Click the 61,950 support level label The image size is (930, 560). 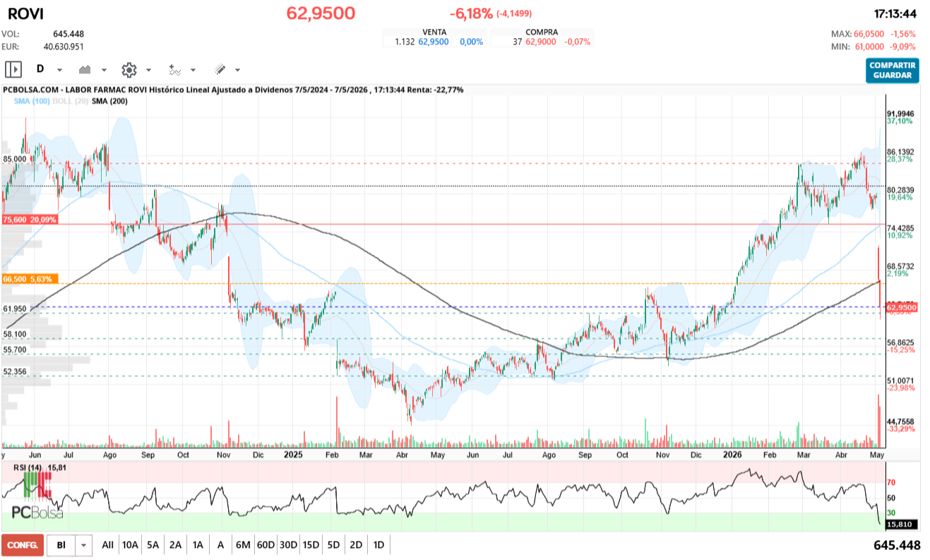15,309
